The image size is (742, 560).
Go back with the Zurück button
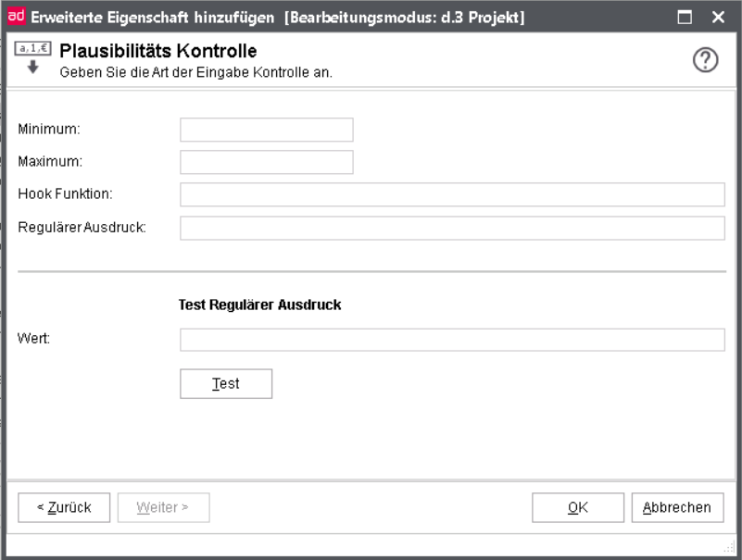point(64,507)
